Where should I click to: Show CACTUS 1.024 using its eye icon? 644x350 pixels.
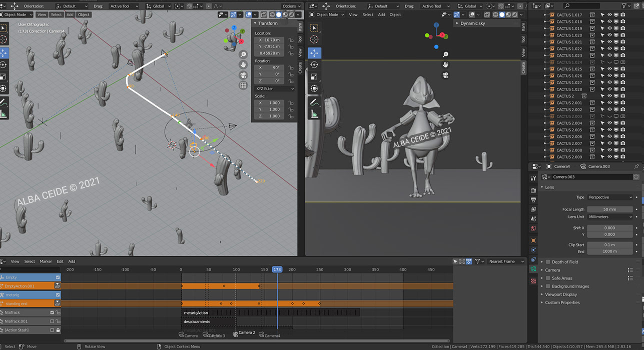point(609,62)
